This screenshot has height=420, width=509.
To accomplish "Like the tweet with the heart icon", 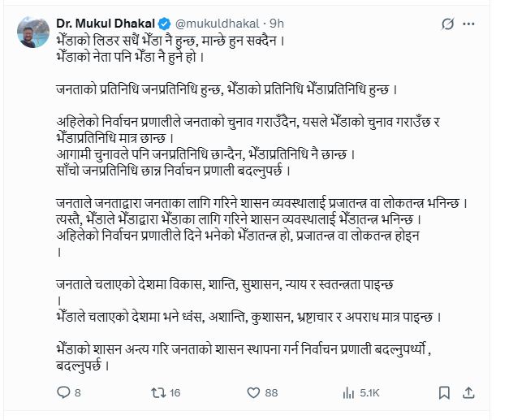I will [249, 393].
